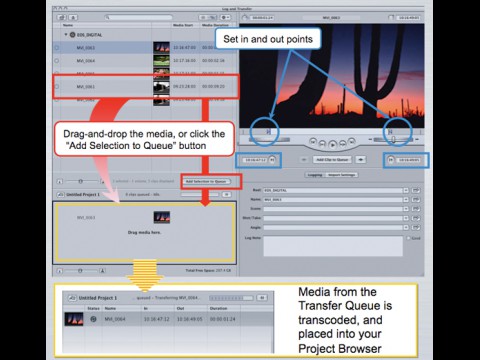
Task: Click the status circle for MVI_0063 in browse list
Action: 57,48
